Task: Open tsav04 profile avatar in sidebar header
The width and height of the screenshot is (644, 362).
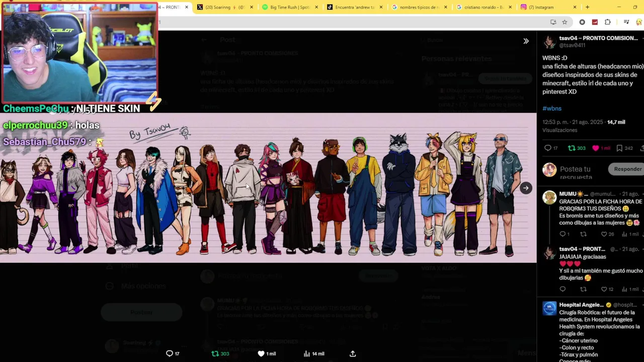Action: tap(549, 42)
